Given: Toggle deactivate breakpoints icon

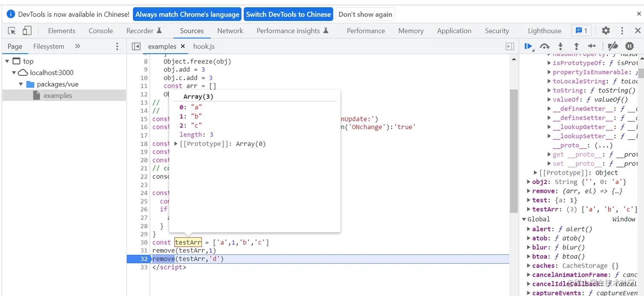Looking at the screenshot, I should pos(613,46).
